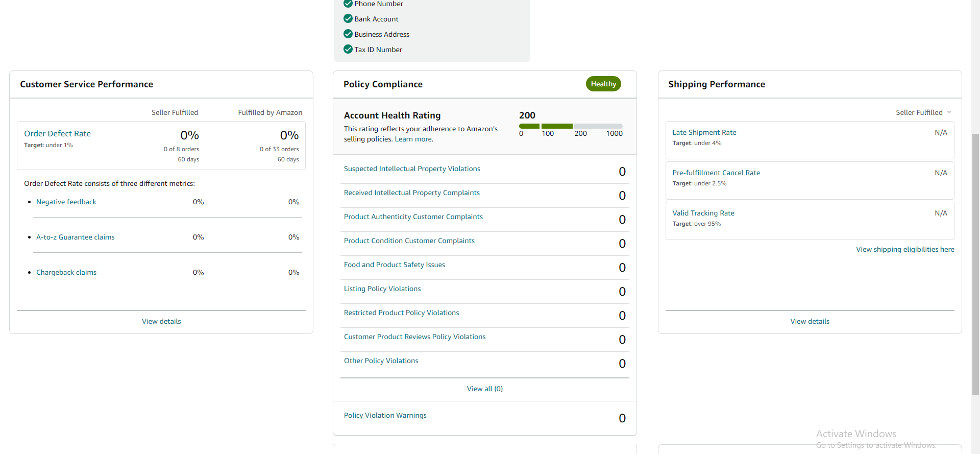Click the Tax ID Number checkmark icon

pyautogui.click(x=348, y=49)
